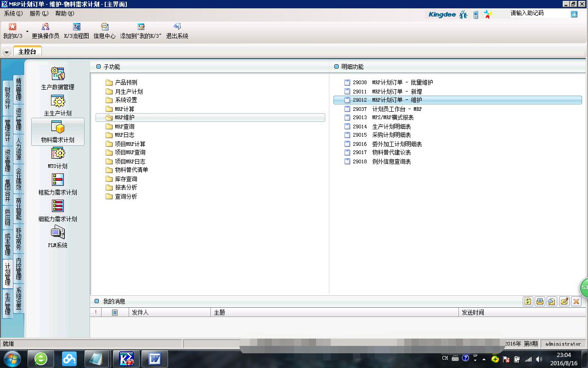This screenshot has height=368, width=588.
Task: Switch to the 主控台 tab
Action: pos(27,52)
